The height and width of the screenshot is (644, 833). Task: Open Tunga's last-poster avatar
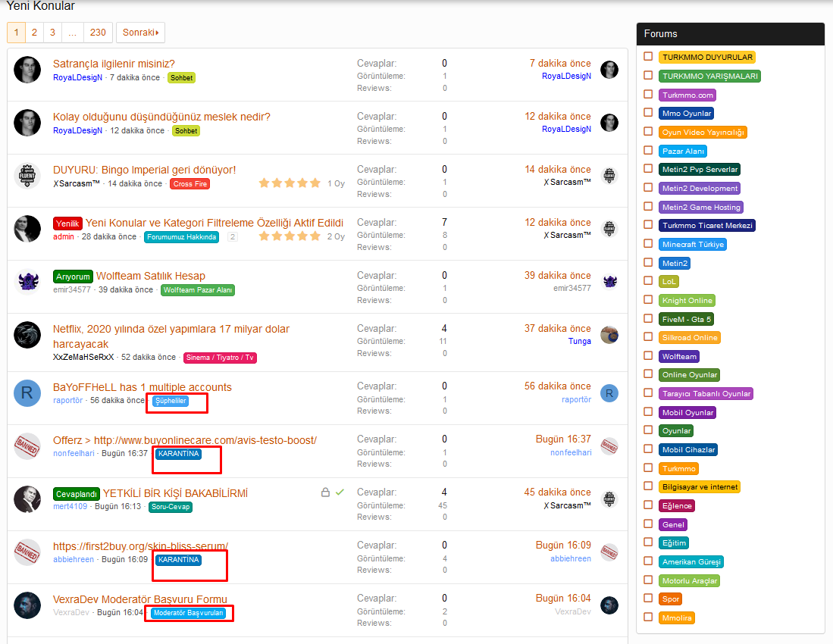click(x=609, y=335)
